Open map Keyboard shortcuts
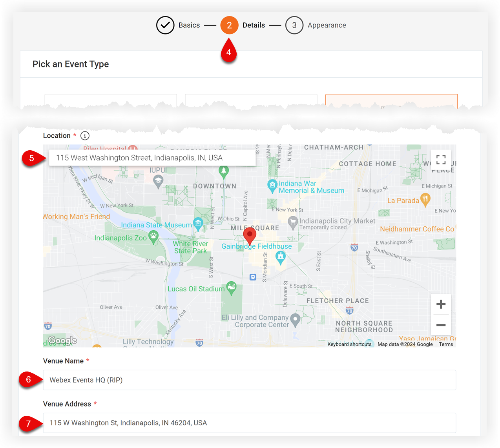 pos(349,344)
